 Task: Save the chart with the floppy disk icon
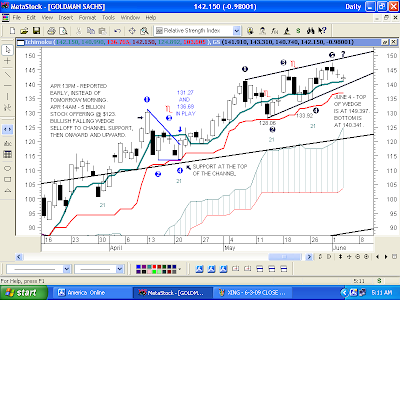pyautogui.click(x=36, y=31)
